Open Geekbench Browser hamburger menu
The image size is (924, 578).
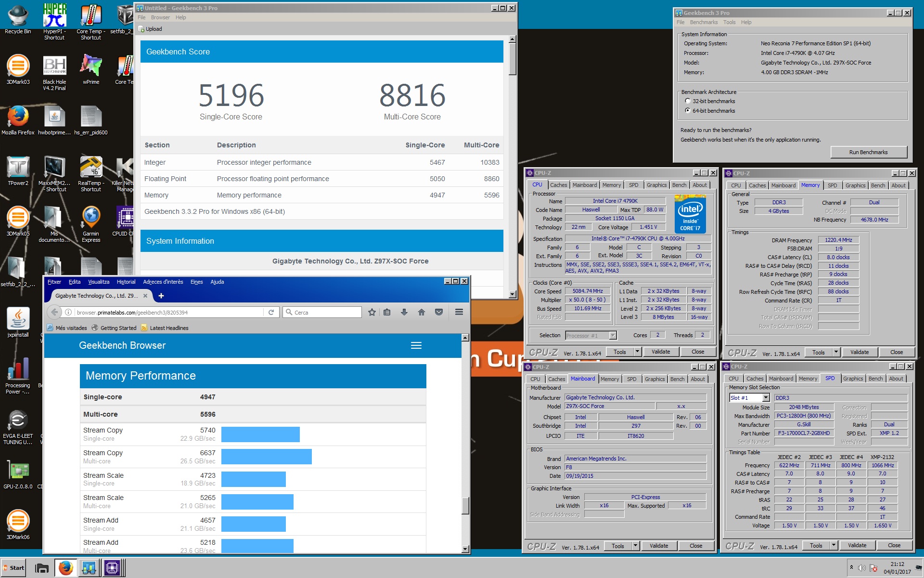point(416,345)
